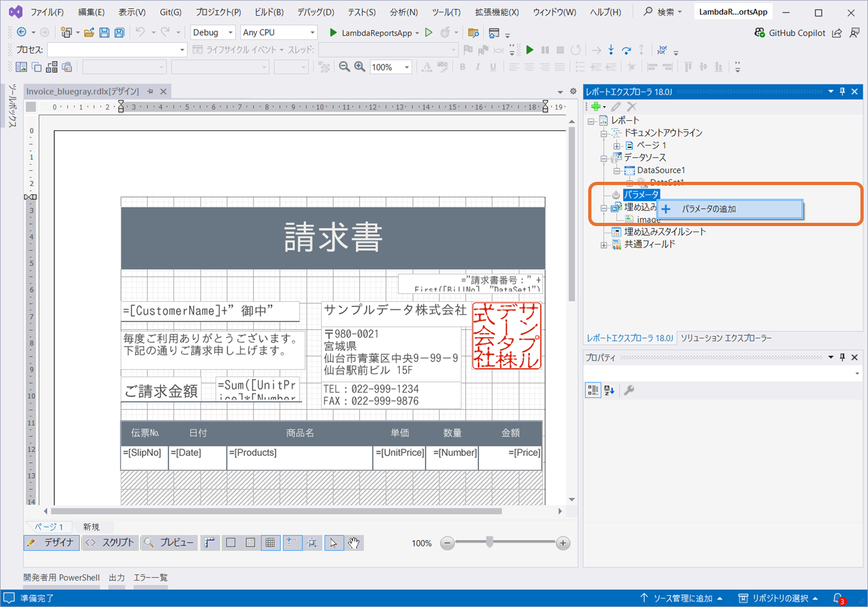
Task: Toggle grid display in designer toolbar
Action: coord(270,543)
